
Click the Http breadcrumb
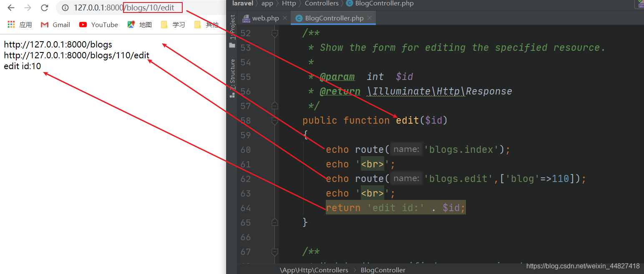[289, 3]
